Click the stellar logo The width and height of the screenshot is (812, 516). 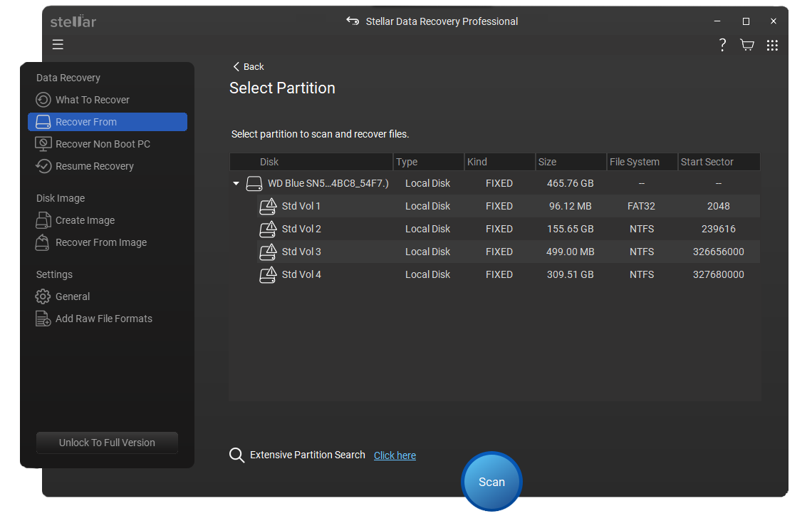click(73, 21)
